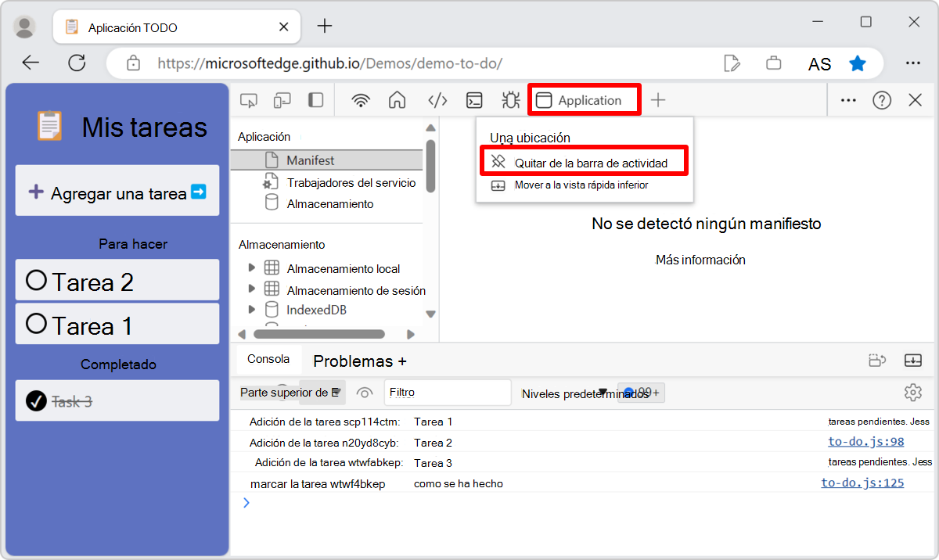Image resolution: width=939 pixels, height=560 pixels.
Task: Open the DevTools three-dot customize menu
Action: 848,100
